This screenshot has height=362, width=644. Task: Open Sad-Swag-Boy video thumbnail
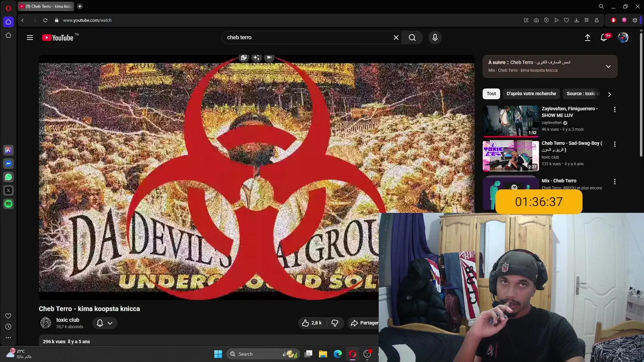510,156
